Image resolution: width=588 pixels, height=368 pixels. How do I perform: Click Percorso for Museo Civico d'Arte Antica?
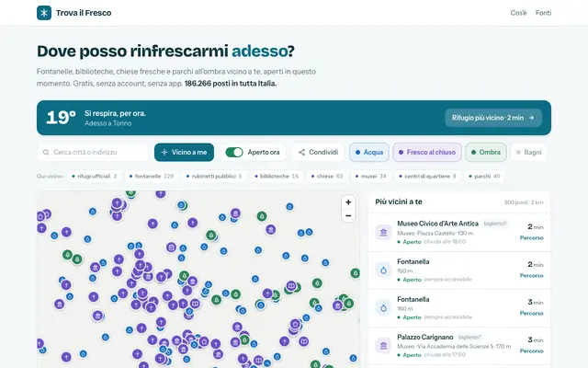pyautogui.click(x=531, y=237)
